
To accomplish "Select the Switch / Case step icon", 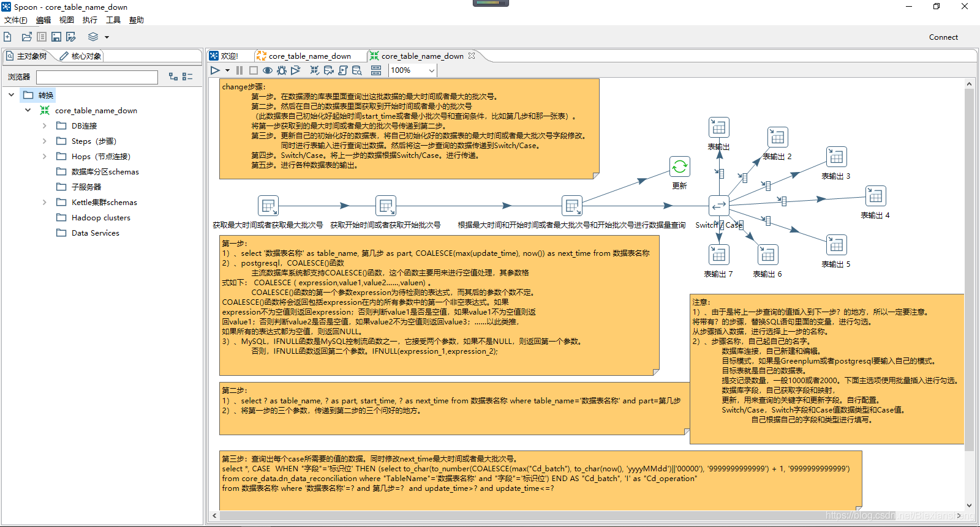I will pos(719,206).
